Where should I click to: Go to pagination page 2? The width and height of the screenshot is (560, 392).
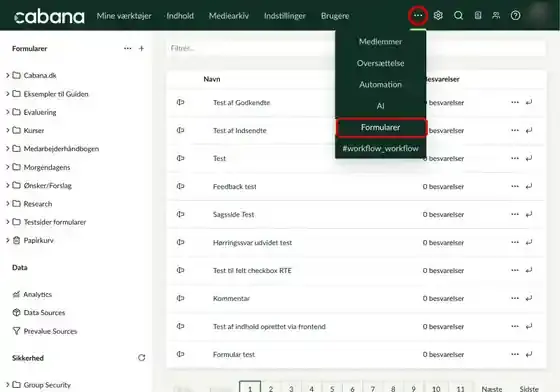pos(271,388)
